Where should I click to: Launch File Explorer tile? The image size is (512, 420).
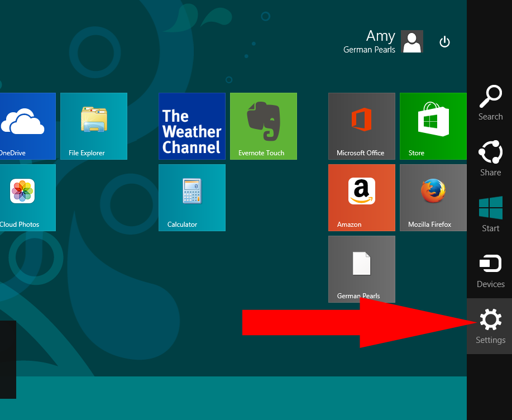pos(94,126)
